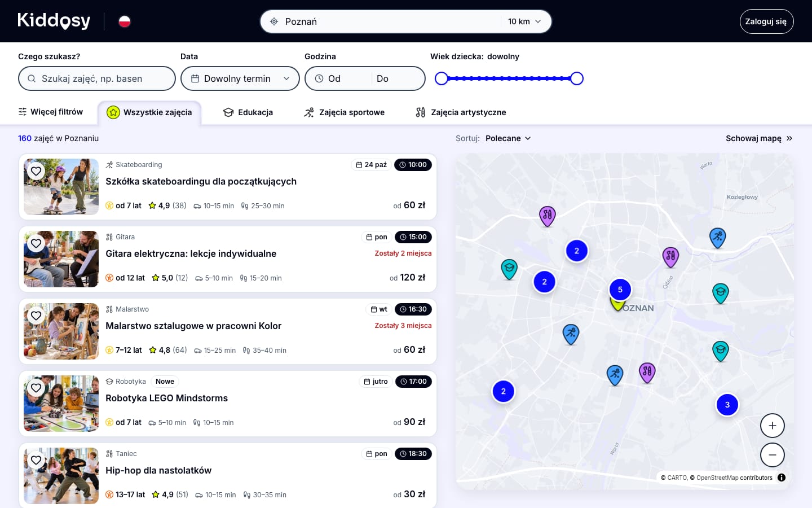Click the purple art pin near Cybina
812x508 pixels.
670,257
